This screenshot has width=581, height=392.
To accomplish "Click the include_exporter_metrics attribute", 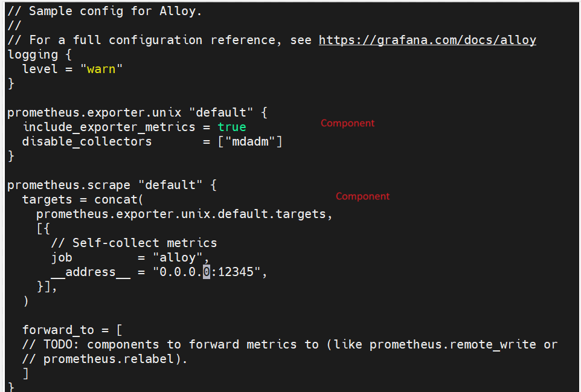I will 109,127.
